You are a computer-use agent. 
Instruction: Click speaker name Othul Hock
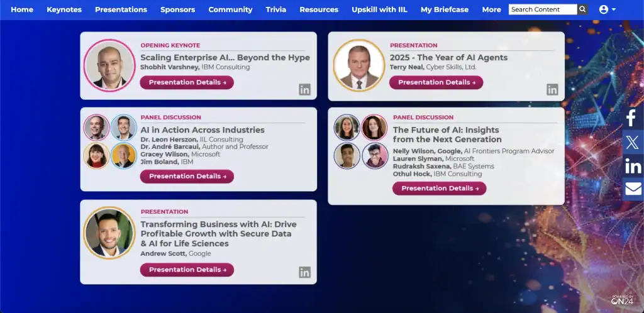[x=413, y=174]
